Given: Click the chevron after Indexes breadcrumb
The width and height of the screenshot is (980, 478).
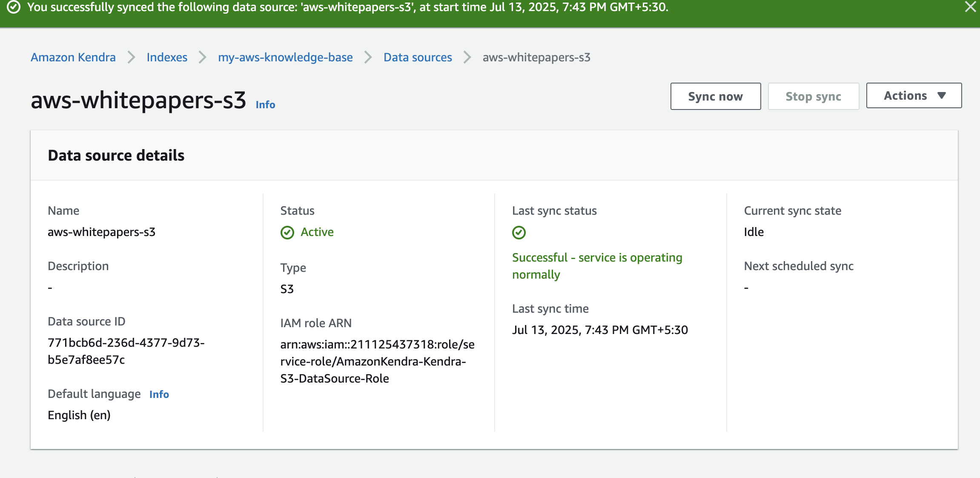Looking at the screenshot, I should point(203,58).
